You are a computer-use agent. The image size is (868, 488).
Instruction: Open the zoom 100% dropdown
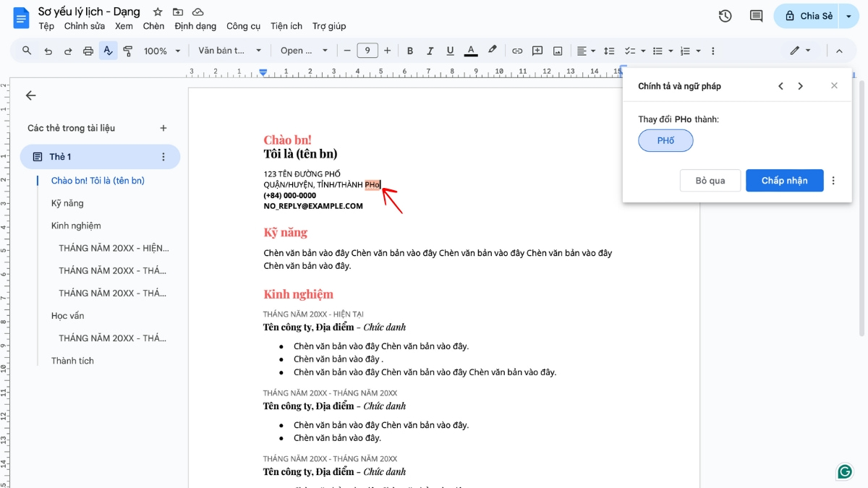pos(162,51)
